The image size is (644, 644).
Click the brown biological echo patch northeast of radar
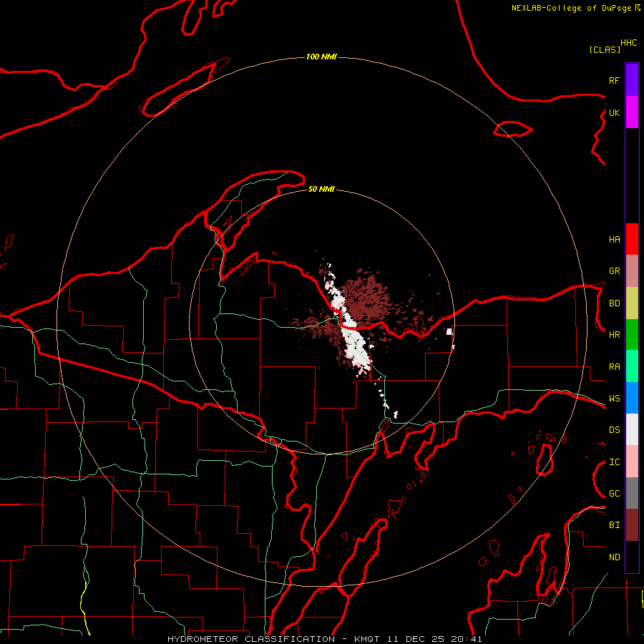point(366,296)
